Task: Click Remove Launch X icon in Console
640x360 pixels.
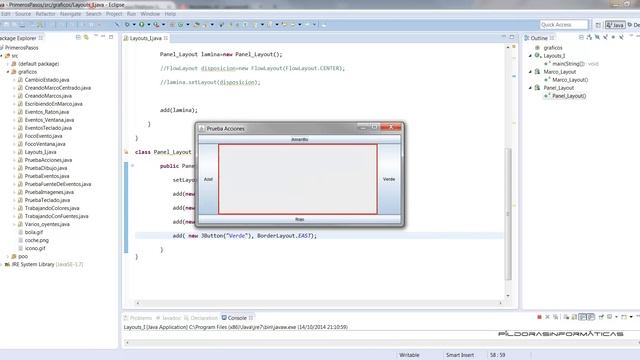Action: coord(547,317)
